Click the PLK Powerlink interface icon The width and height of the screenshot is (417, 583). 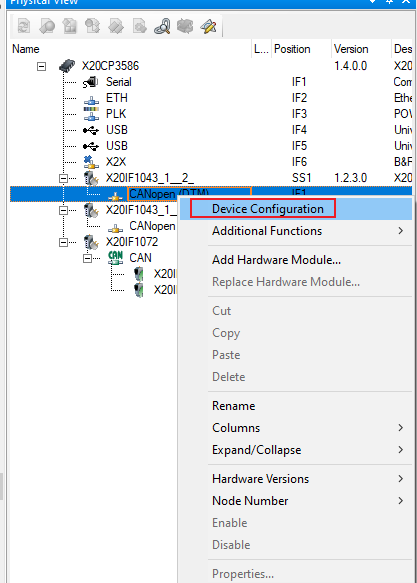click(x=91, y=114)
